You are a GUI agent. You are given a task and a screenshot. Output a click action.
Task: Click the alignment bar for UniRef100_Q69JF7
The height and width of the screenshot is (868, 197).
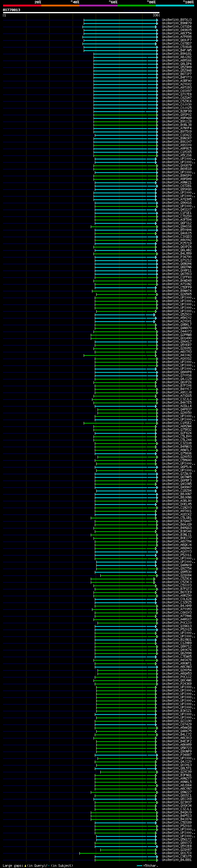(121, 40)
